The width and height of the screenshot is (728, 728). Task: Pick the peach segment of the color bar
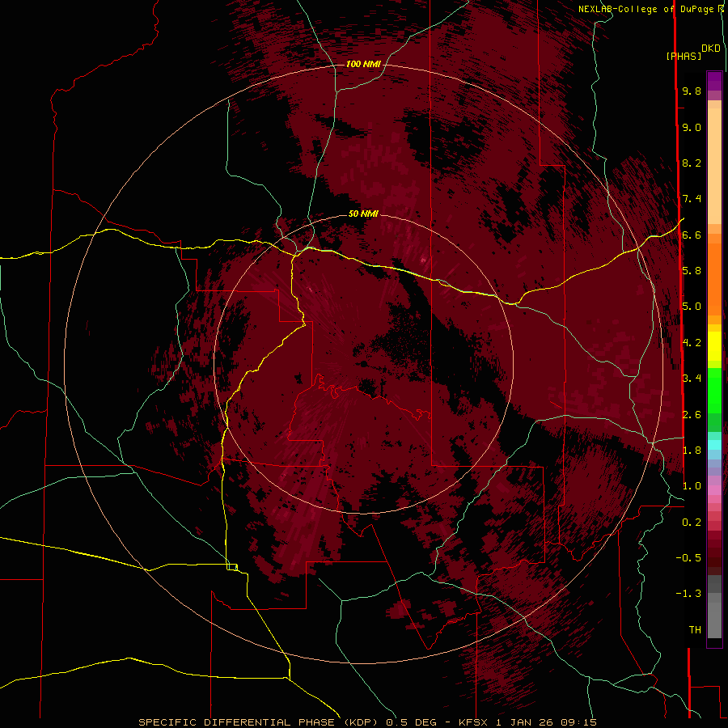point(714,166)
